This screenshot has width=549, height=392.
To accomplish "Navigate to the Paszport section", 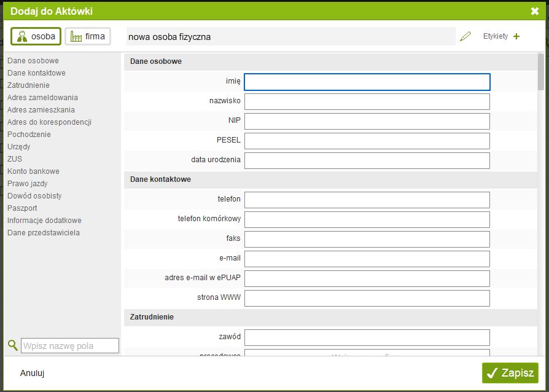I will (22, 208).
